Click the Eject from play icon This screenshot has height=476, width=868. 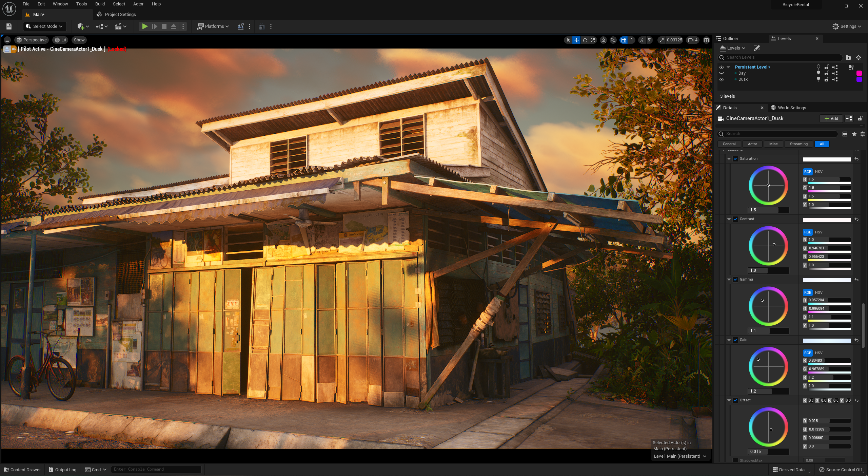[173, 26]
